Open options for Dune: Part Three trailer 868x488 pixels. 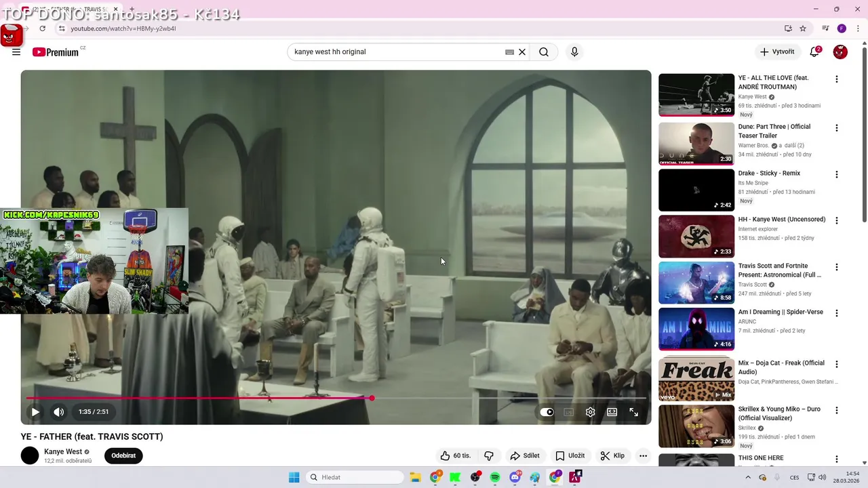tap(837, 128)
